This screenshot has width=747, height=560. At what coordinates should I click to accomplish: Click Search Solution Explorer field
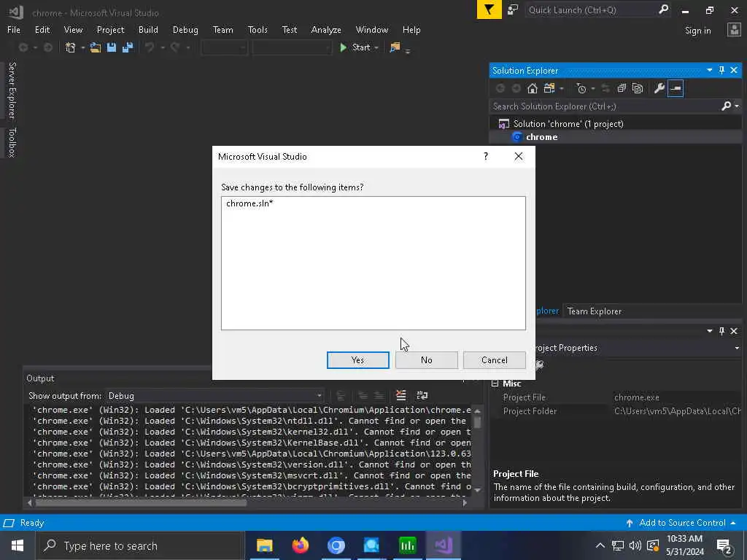coord(605,106)
